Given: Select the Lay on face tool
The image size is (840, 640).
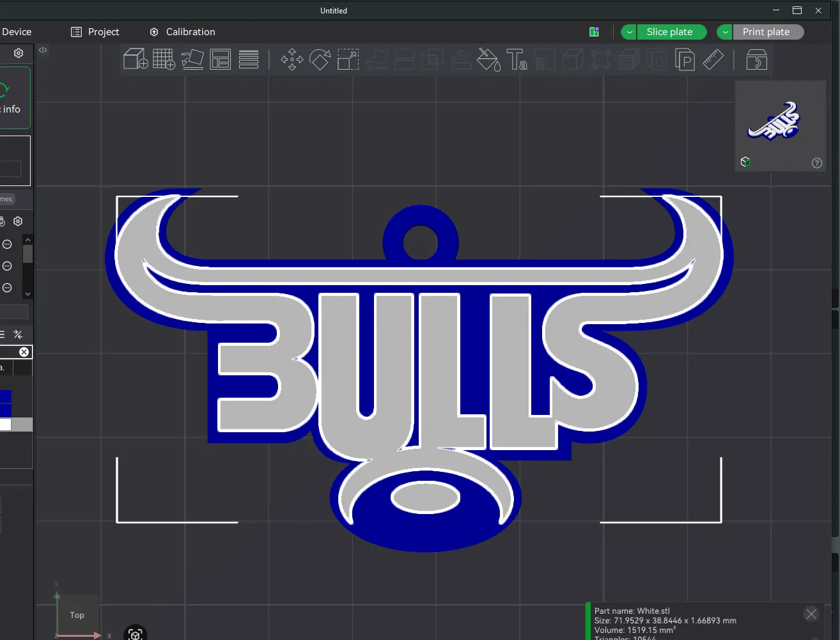Looking at the screenshot, I should 377,59.
